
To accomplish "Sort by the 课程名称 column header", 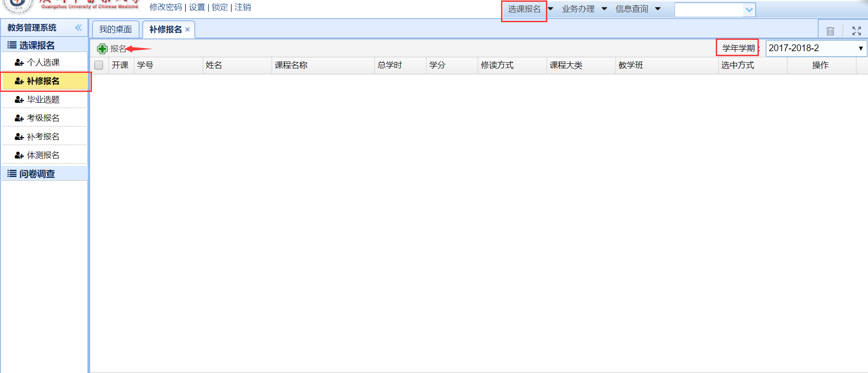I will [291, 65].
